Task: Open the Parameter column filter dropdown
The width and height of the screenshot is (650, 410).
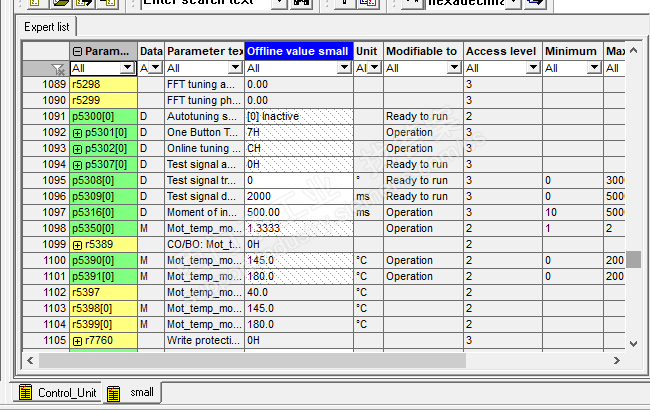Action: point(128,68)
